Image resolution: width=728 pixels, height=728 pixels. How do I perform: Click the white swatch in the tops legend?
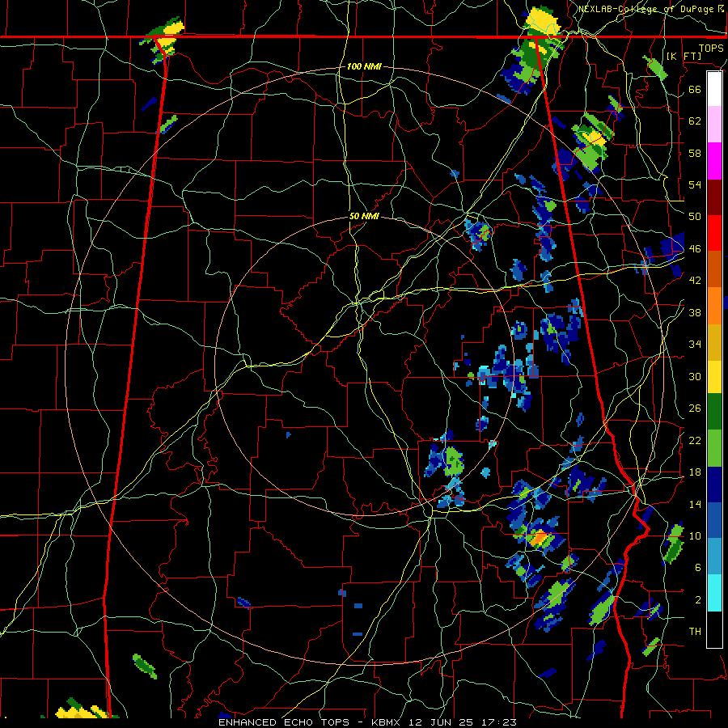[x=714, y=89]
